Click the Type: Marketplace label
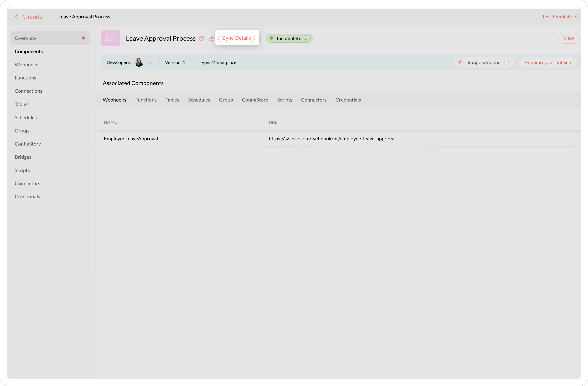Image resolution: width=588 pixels, height=386 pixels. [218, 62]
